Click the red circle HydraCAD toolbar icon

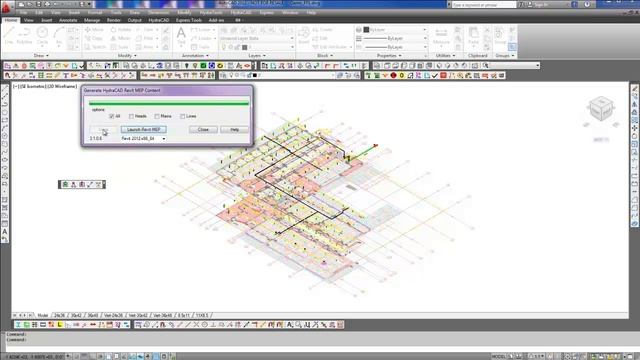393,76
